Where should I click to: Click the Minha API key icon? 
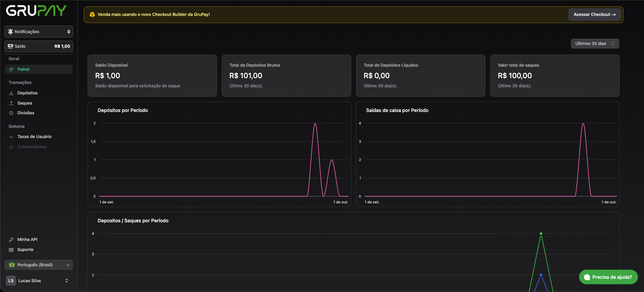coord(11,240)
